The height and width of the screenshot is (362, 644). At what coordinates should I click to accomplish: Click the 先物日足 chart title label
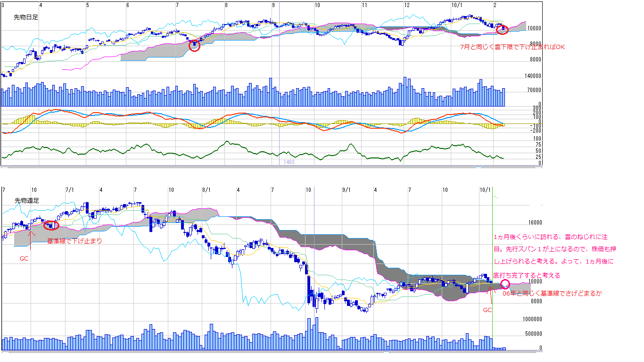tap(26, 17)
